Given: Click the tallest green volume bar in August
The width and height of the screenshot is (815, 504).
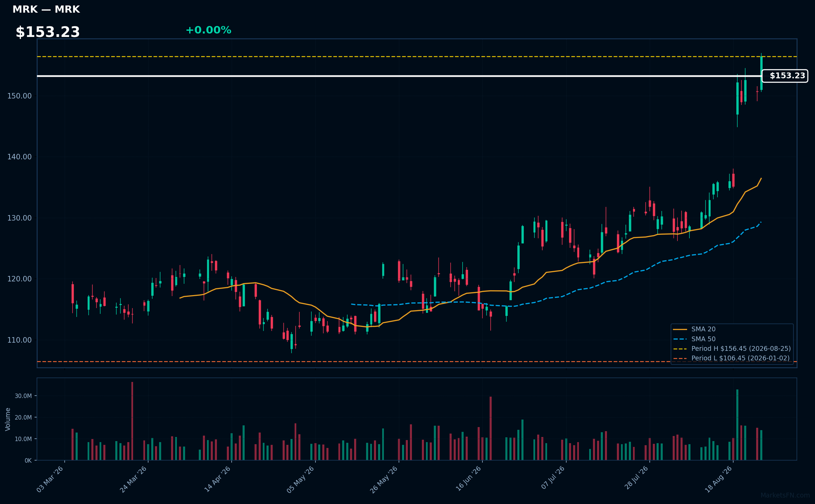Looking at the screenshot, I should 737,425.
